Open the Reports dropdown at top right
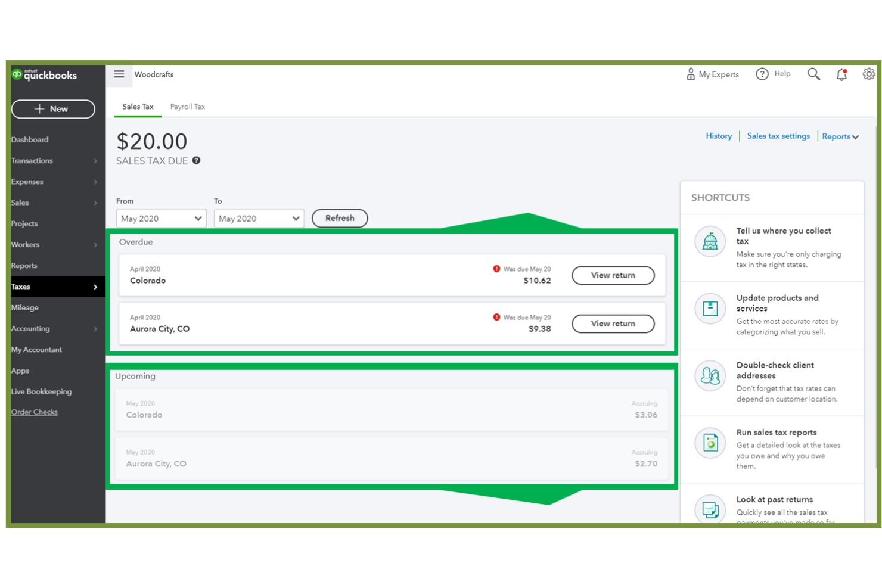The width and height of the screenshot is (882, 588). tap(840, 136)
